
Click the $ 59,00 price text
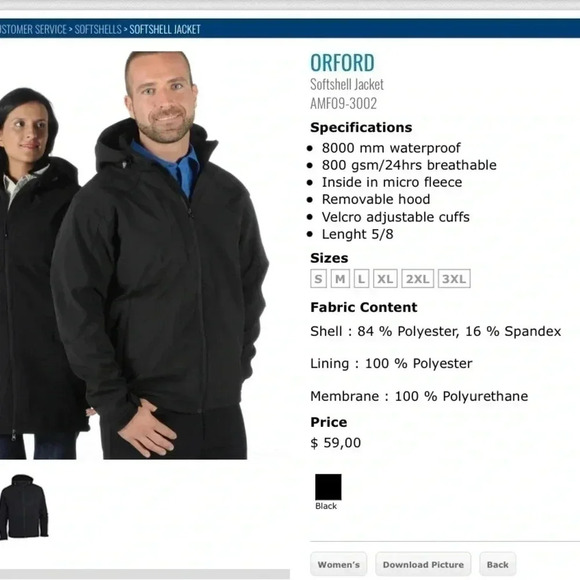click(335, 443)
